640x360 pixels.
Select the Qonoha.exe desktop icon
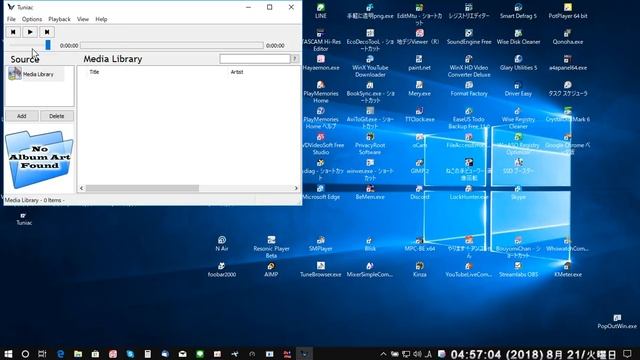[x=568, y=37]
